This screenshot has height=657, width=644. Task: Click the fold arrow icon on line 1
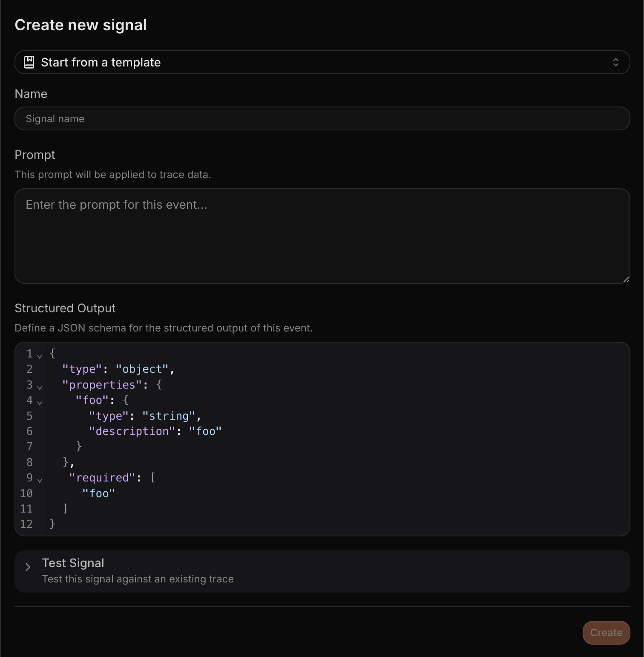[40, 356]
